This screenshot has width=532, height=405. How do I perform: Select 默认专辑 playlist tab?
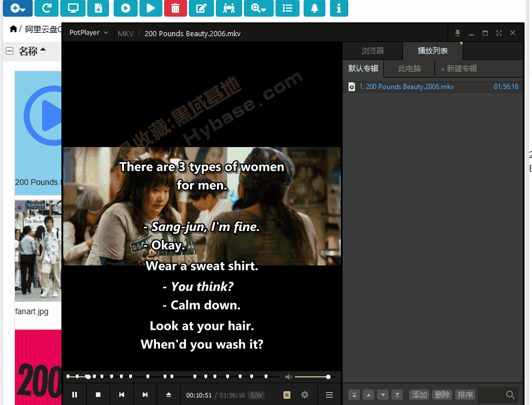click(x=363, y=68)
